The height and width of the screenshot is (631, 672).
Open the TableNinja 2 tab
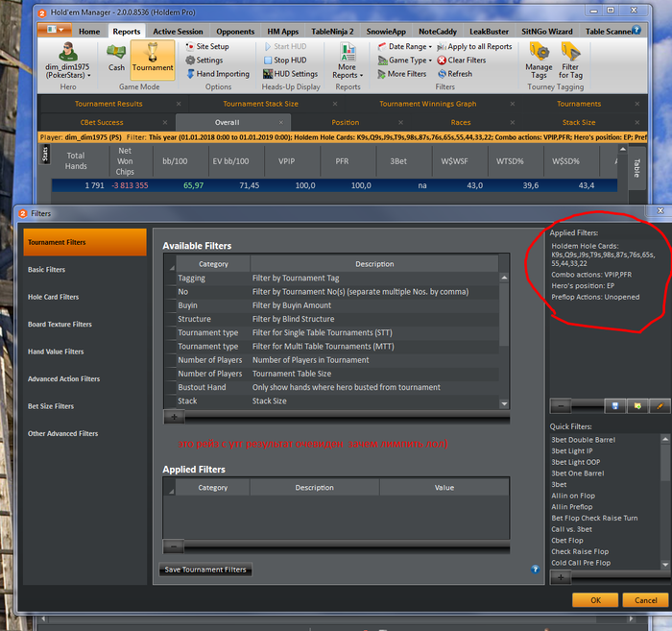point(332,32)
